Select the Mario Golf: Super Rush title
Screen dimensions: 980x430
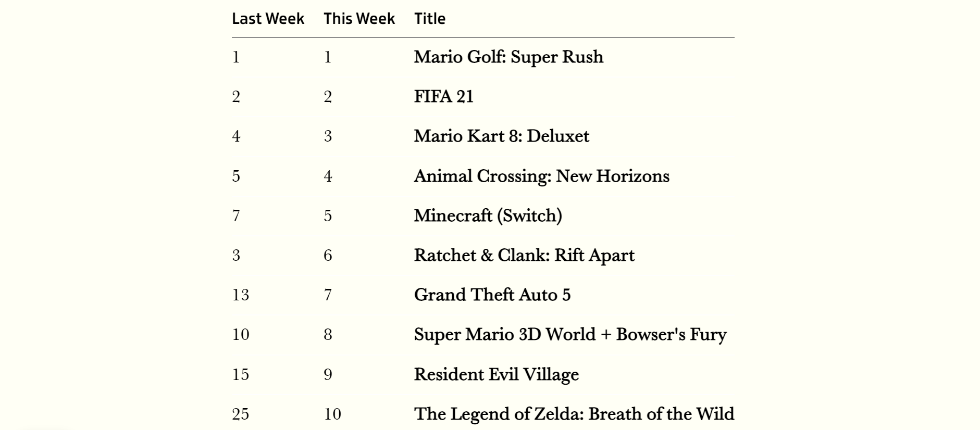508,57
